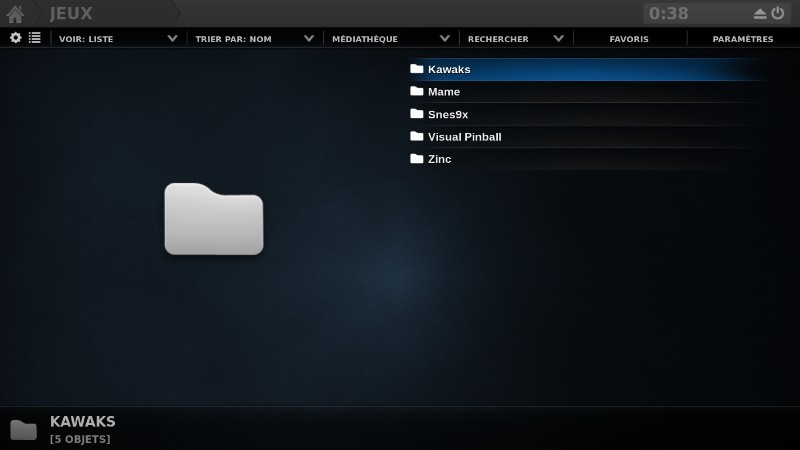800x450 pixels.
Task: Click the Kawaks folder icon in list
Action: (417, 69)
